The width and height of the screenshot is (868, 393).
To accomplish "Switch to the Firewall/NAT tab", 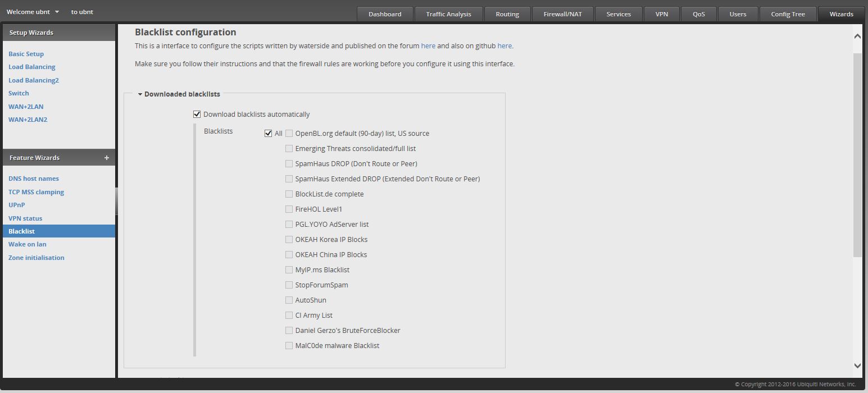I will (x=562, y=14).
